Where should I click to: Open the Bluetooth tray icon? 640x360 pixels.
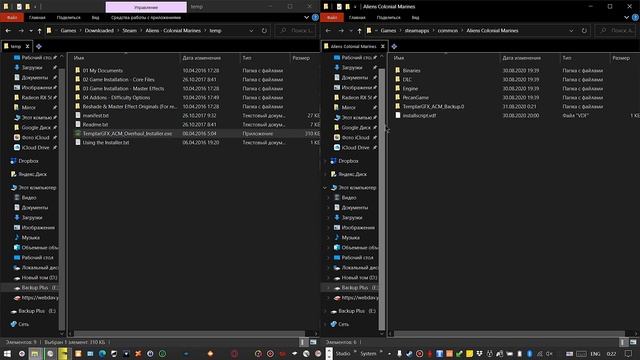tap(529, 353)
